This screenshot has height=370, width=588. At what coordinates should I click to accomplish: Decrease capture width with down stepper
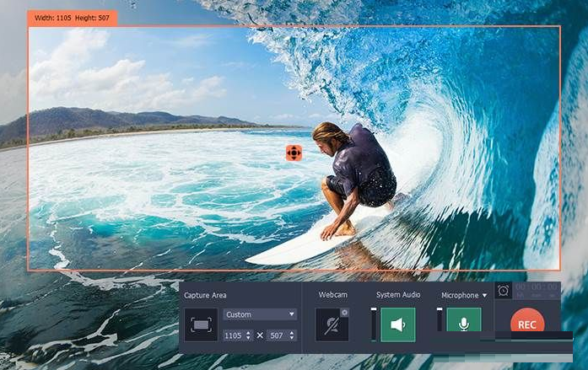(249, 339)
